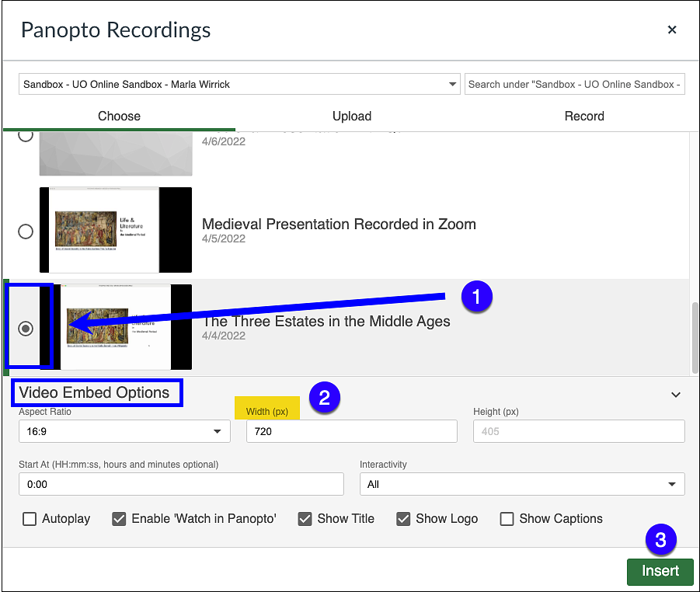This screenshot has width=700, height=592.
Task: Click the date 4/6/2022
Action: pos(224,141)
